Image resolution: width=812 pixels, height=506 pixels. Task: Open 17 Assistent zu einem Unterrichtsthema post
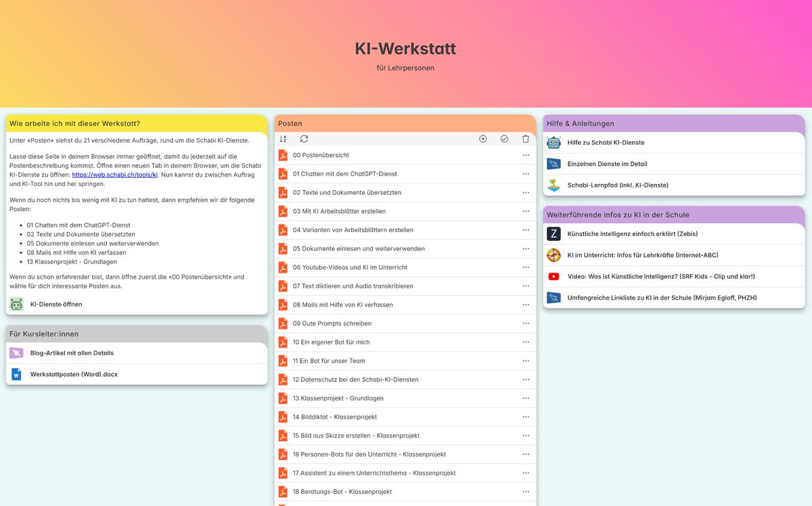(x=374, y=474)
